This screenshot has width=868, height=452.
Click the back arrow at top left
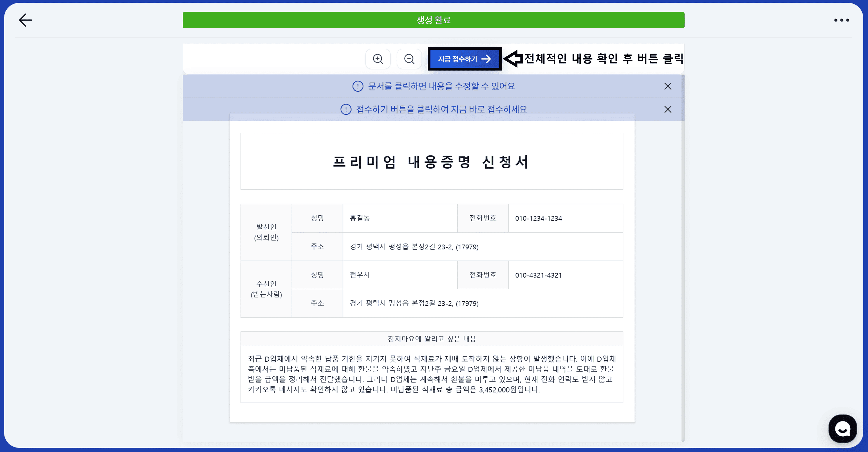point(25,20)
